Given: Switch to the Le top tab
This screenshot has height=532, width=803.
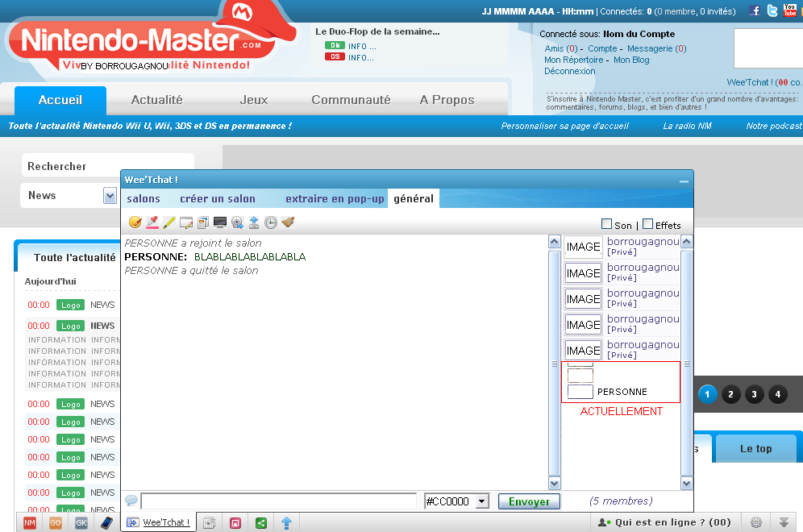Looking at the screenshot, I should click(x=756, y=448).
